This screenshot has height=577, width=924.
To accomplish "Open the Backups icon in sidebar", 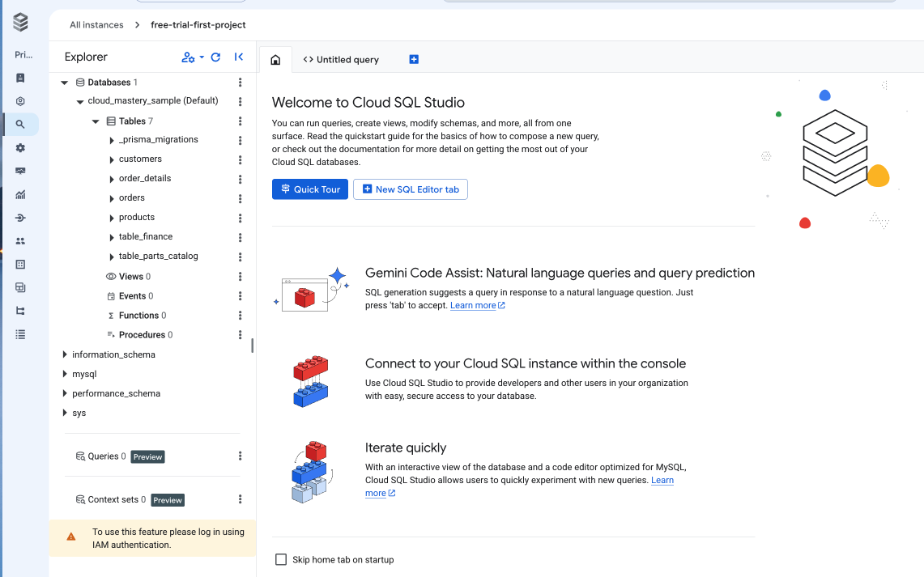I will (20, 287).
